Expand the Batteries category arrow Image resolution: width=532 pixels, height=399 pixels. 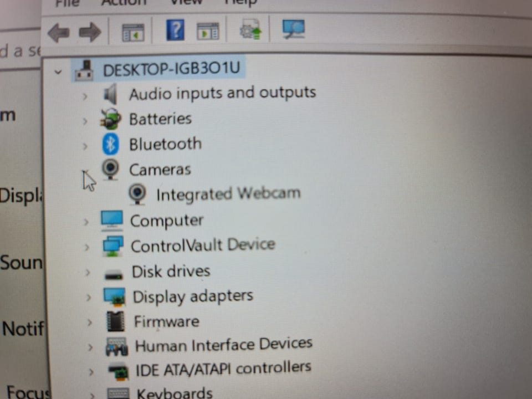(85, 121)
